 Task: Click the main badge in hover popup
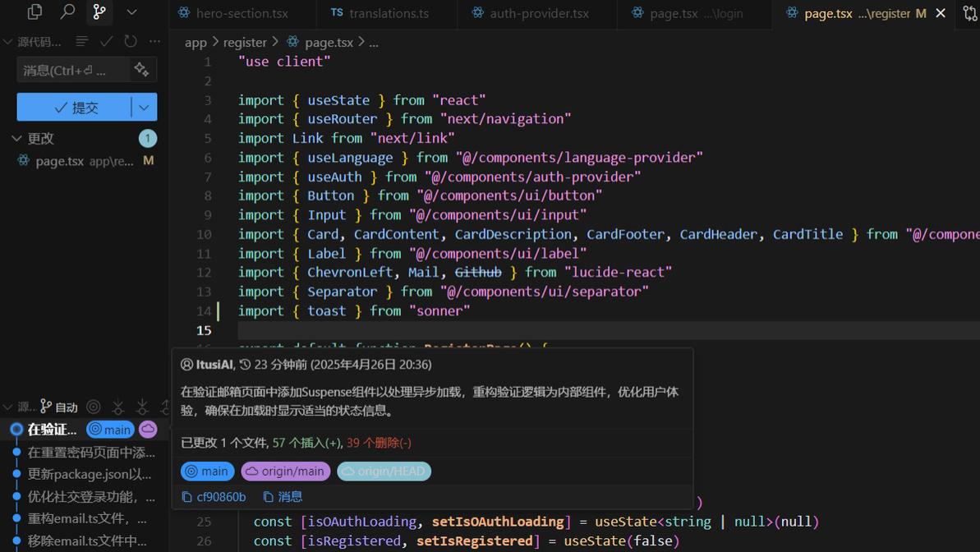click(x=208, y=471)
